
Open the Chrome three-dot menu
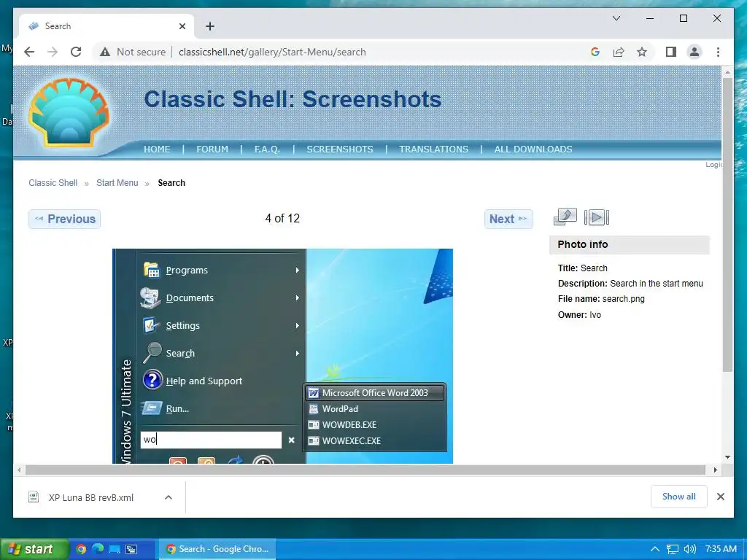(x=718, y=52)
